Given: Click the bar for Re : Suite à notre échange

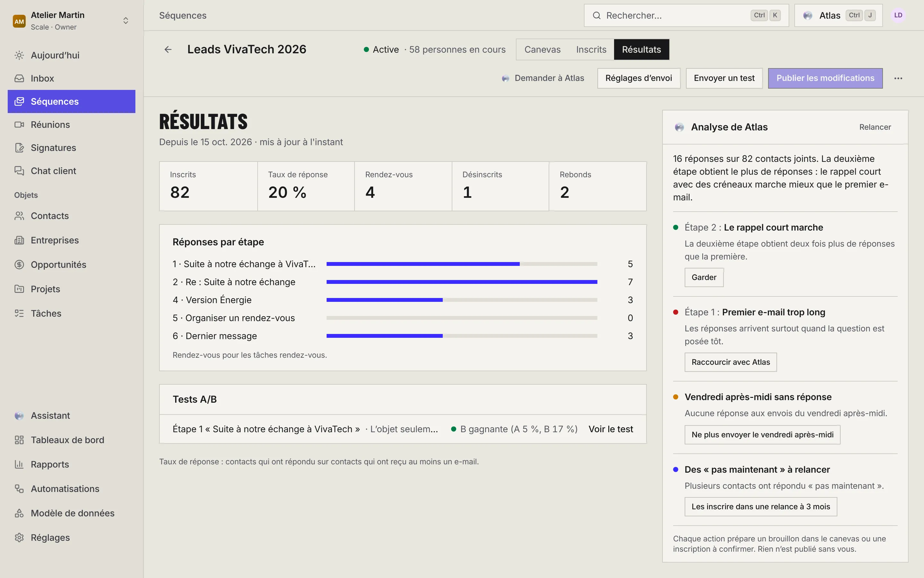Looking at the screenshot, I should click(x=462, y=282).
